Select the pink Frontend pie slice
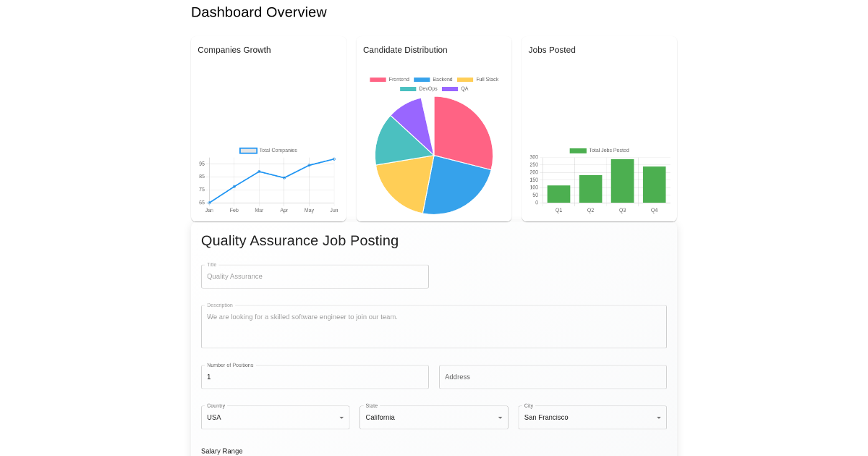This screenshot has height=456, width=868. click(x=461, y=130)
